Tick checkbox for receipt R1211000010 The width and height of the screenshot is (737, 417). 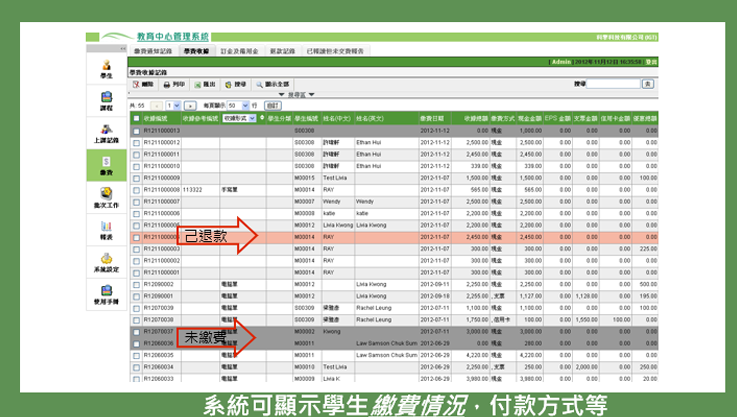[x=136, y=166]
